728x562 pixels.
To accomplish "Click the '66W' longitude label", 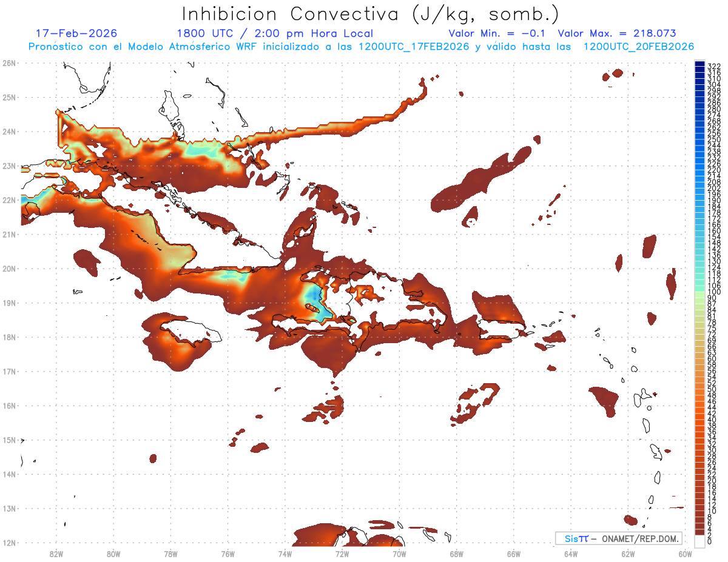I will (x=514, y=554).
